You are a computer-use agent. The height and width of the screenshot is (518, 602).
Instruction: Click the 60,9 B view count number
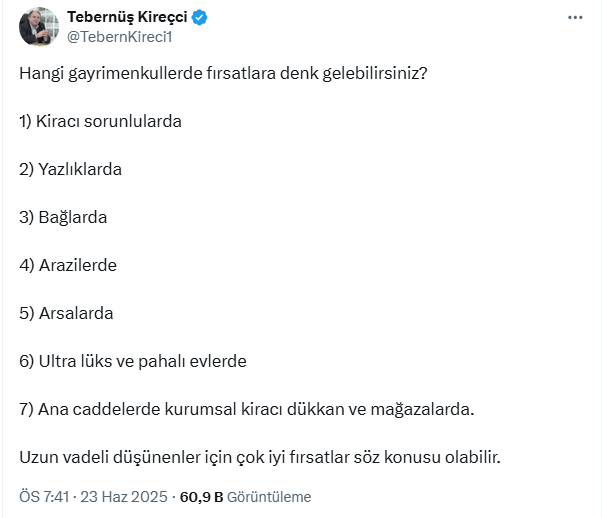pyautogui.click(x=201, y=497)
